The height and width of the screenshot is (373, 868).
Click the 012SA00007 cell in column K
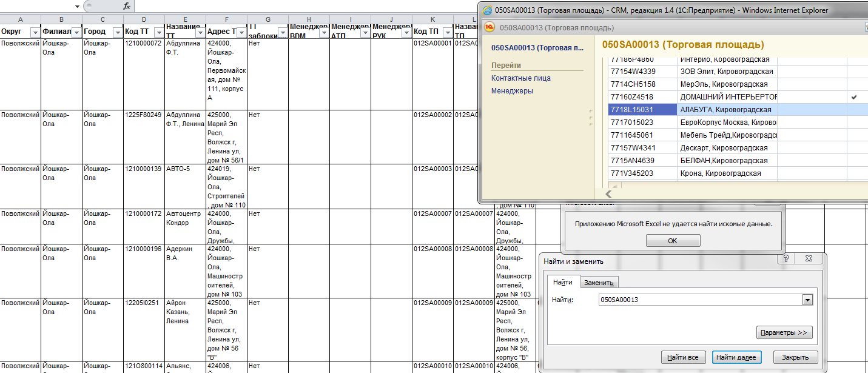pos(432,226)
